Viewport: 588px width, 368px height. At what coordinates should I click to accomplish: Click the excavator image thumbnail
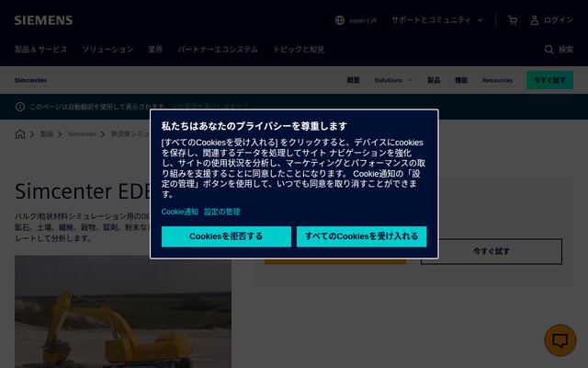[x=123, y=312]
